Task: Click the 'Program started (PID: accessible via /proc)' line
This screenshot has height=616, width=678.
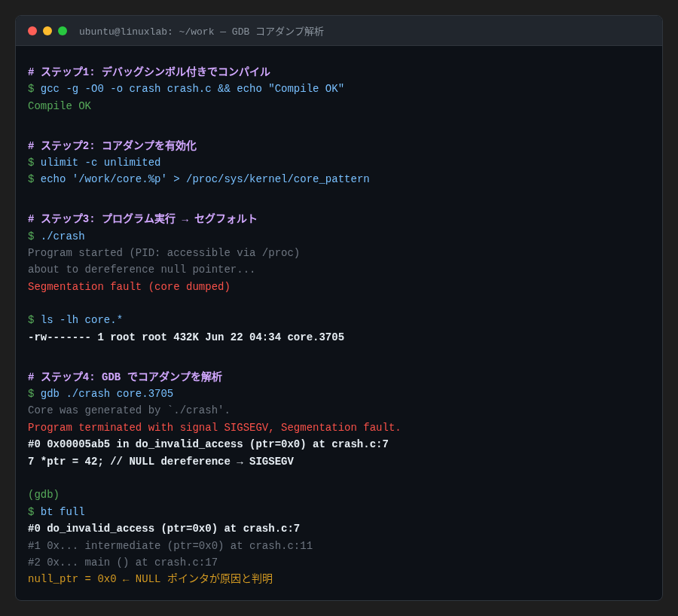Action: [x=164, y=252]
